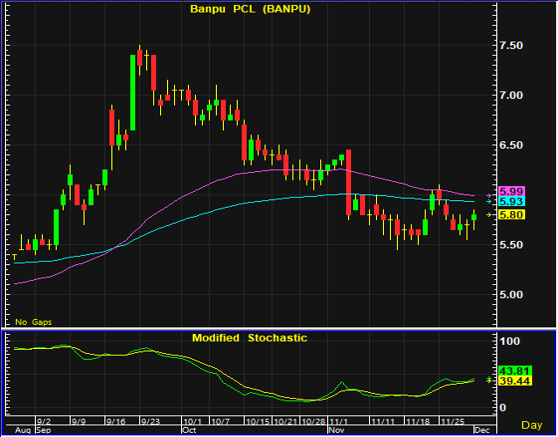Click the yellow T marker near 5.50

(x=15, y=257)
